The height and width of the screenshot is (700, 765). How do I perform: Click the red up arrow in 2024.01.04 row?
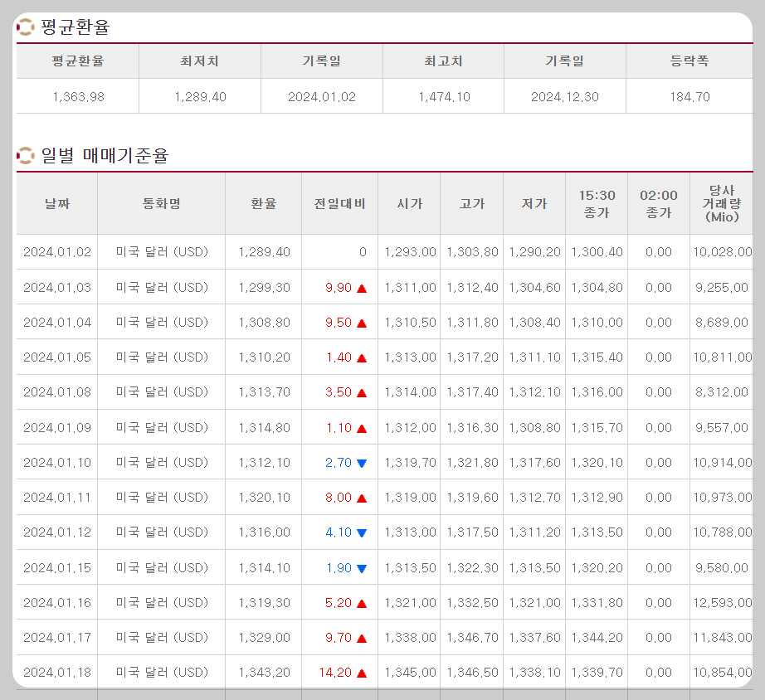(362, 323)
